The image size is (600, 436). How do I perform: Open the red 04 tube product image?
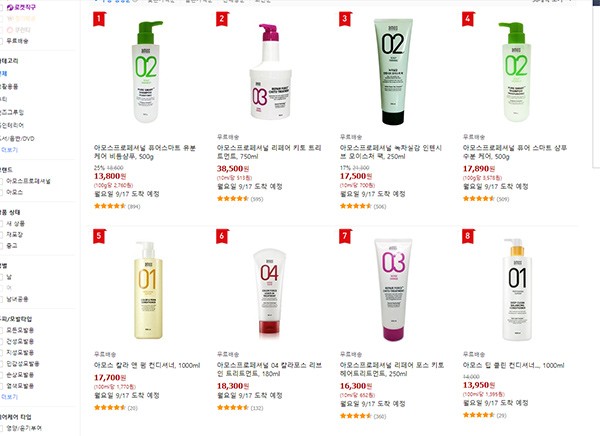click(269, 292)
